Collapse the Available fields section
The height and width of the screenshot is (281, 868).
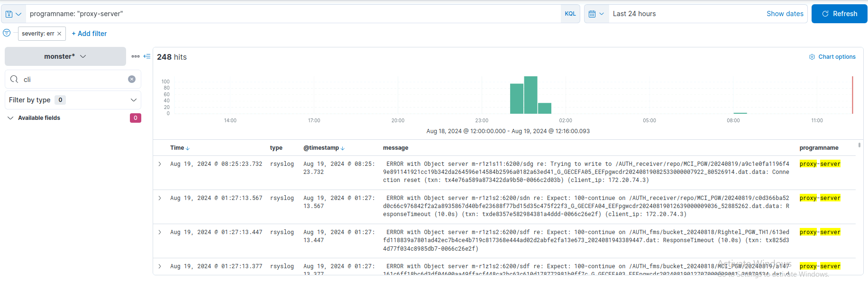tap(10, 118)
